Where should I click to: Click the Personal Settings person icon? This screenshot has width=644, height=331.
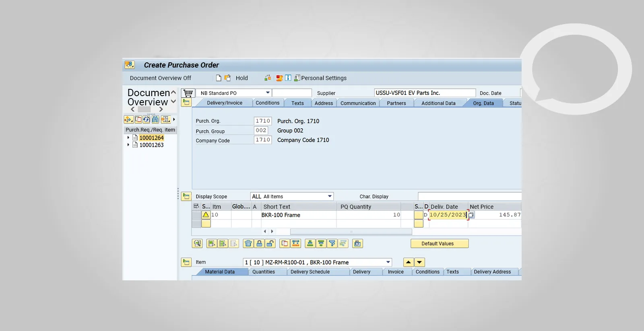click(297, 78)
